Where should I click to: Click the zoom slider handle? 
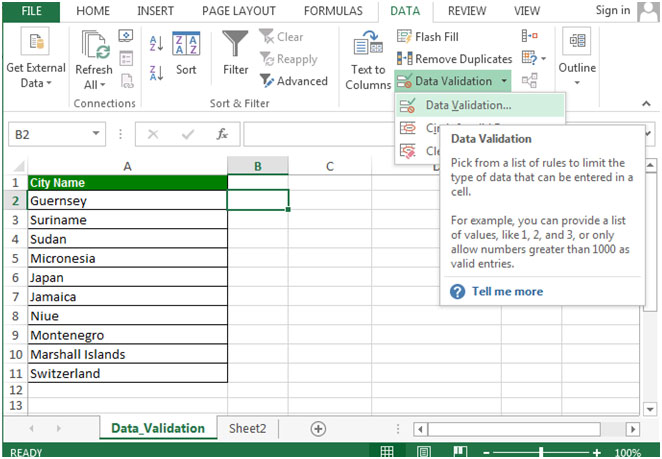[x=541, y=452]
